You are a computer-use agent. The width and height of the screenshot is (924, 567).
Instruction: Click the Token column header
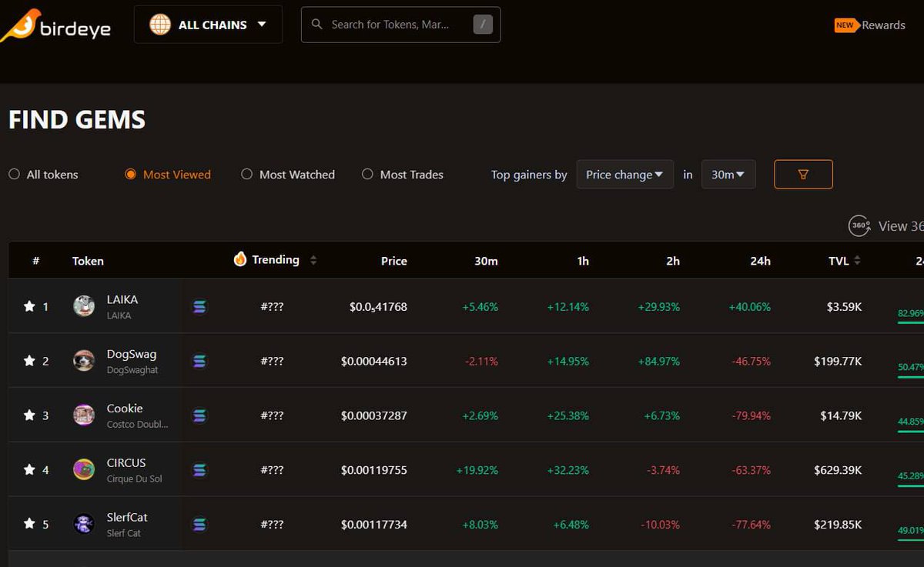point(88,261)
